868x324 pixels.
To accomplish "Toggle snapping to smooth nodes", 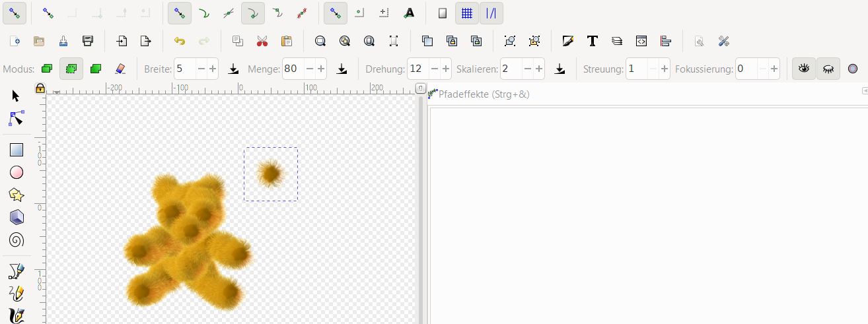I will coord(277,13).
